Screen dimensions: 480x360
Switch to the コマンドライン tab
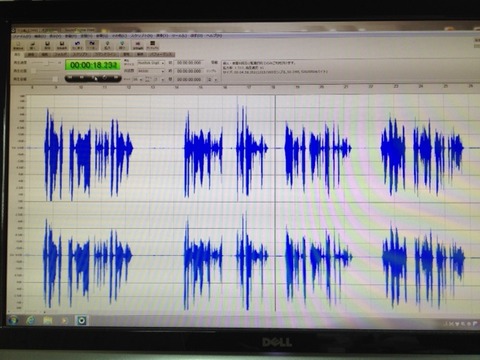click(105, 55)
